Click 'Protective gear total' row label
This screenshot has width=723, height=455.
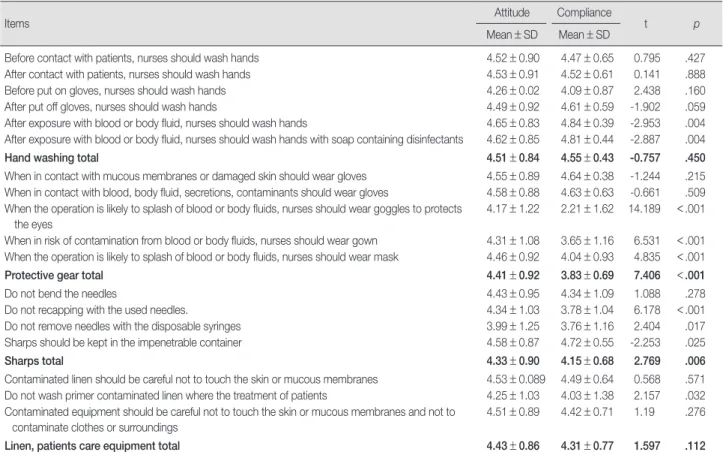54,276
